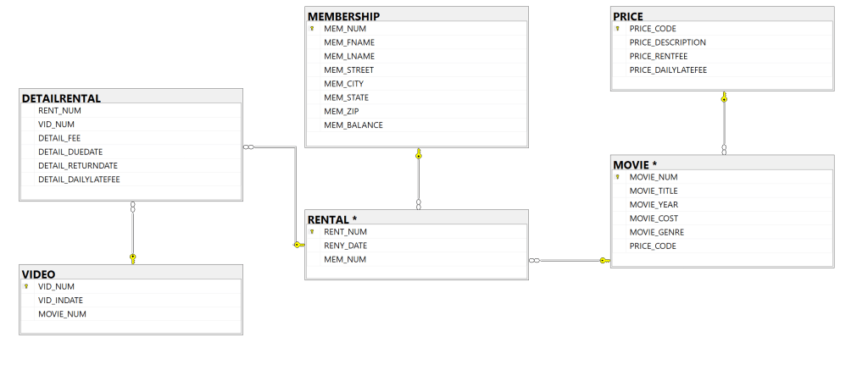Screen dimensions: 868x365
Task: Select the key endpoint above the VIDEO table
Action: pos(133,257)
